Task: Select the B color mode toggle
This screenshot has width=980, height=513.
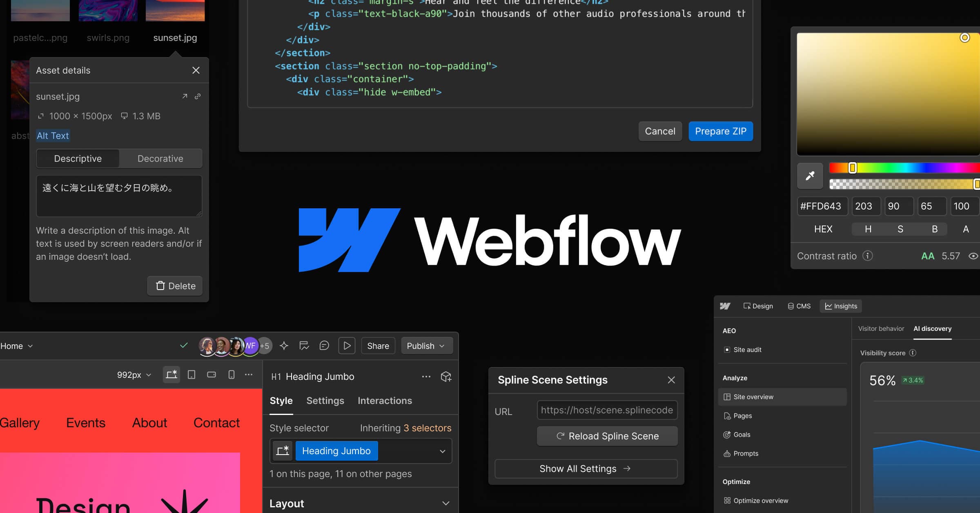Action: coord(935,229)
